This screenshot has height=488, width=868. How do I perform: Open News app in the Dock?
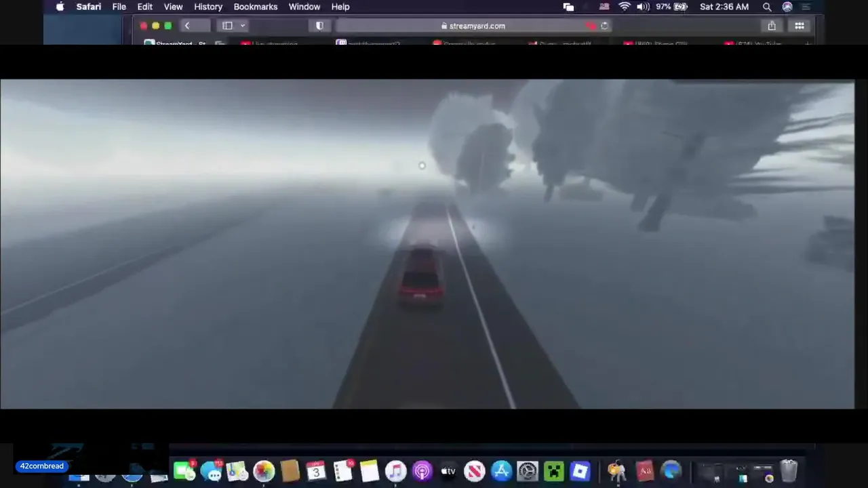[x=475, y=471]
